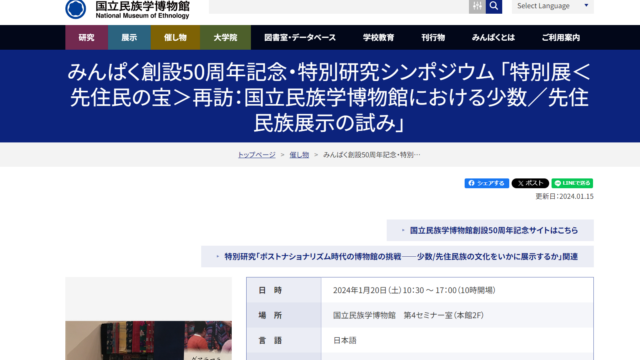Open the 特別研究 ポストナショナリズム related link
This screenshot has width=640, height=360.
[398, 256]
